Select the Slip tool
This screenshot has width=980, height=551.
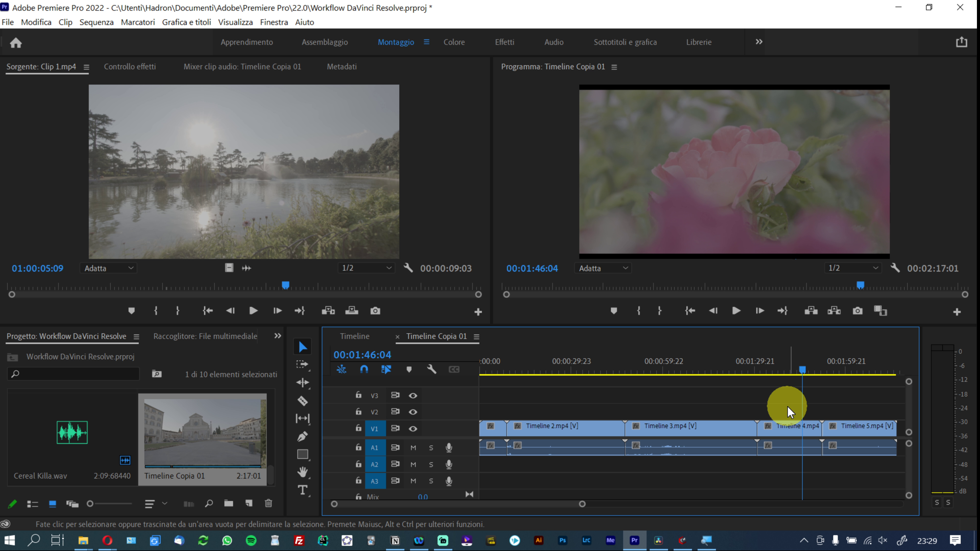303,419
